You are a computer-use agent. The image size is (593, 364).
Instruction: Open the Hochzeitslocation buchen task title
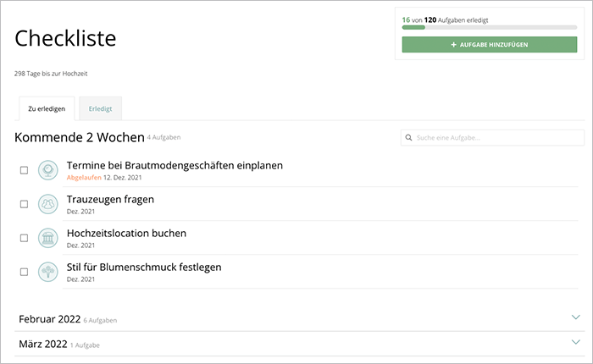(126, 233)
